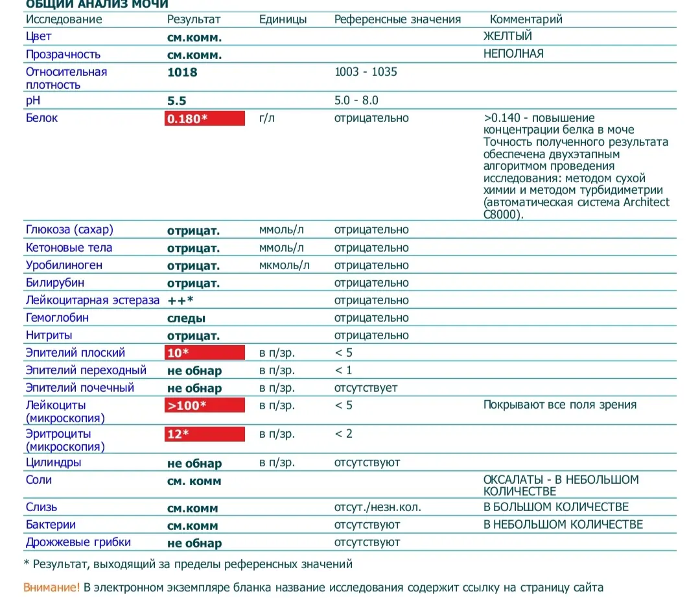
Task: Click the 'отсут./незн.кол.' reference value
Action: point(378,507)
